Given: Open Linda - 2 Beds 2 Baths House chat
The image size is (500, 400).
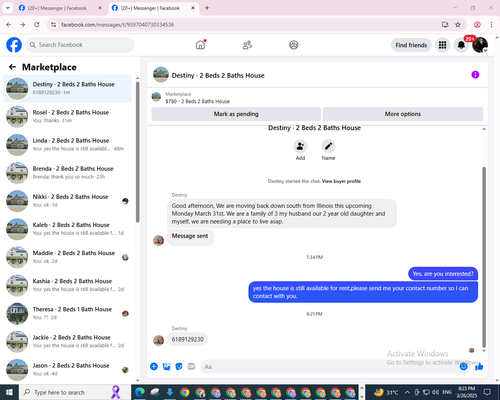Looking at the screenshot, I should click(x=67, y=145).
